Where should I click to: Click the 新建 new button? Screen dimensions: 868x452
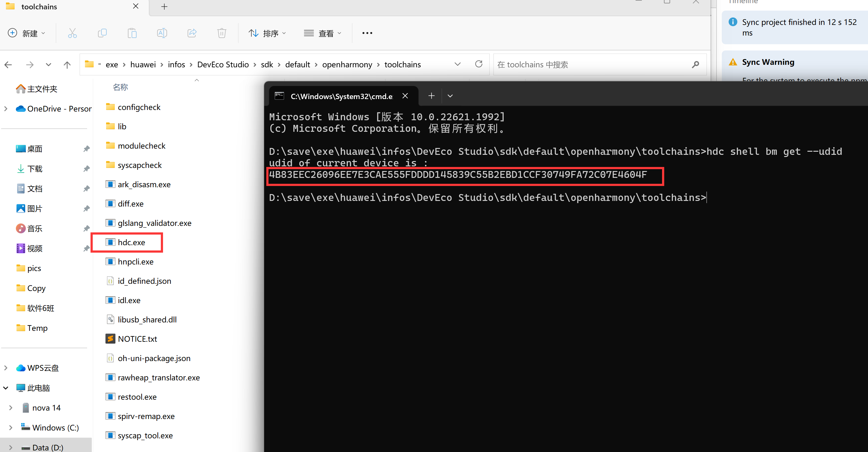26,33
